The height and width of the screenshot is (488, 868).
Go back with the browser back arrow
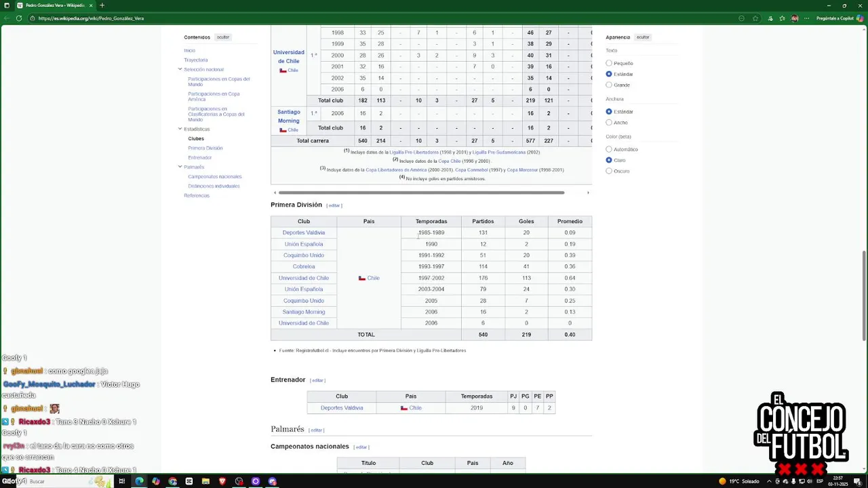coord(7,18)
